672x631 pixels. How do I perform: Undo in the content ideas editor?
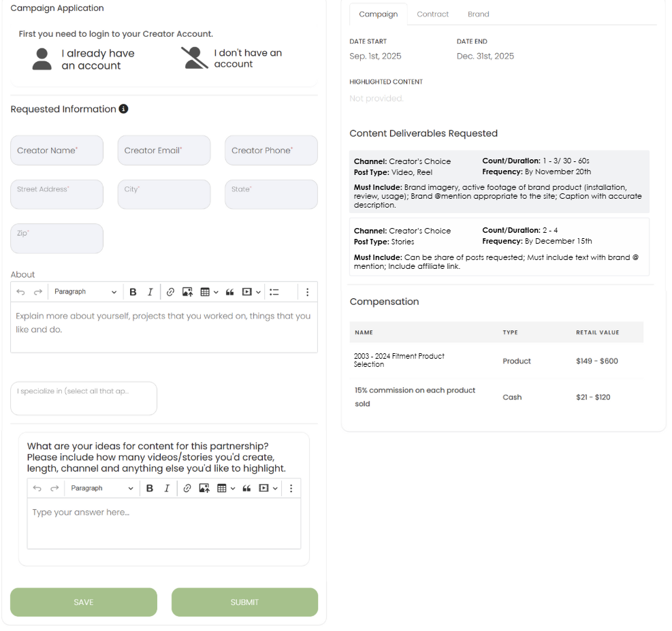pos(37,489)
